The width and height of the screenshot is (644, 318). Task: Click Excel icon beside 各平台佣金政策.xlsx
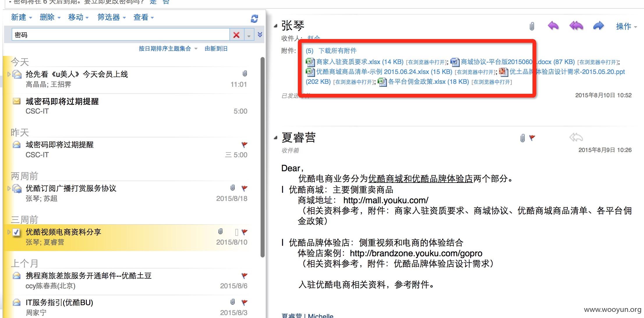click(382, 82)
